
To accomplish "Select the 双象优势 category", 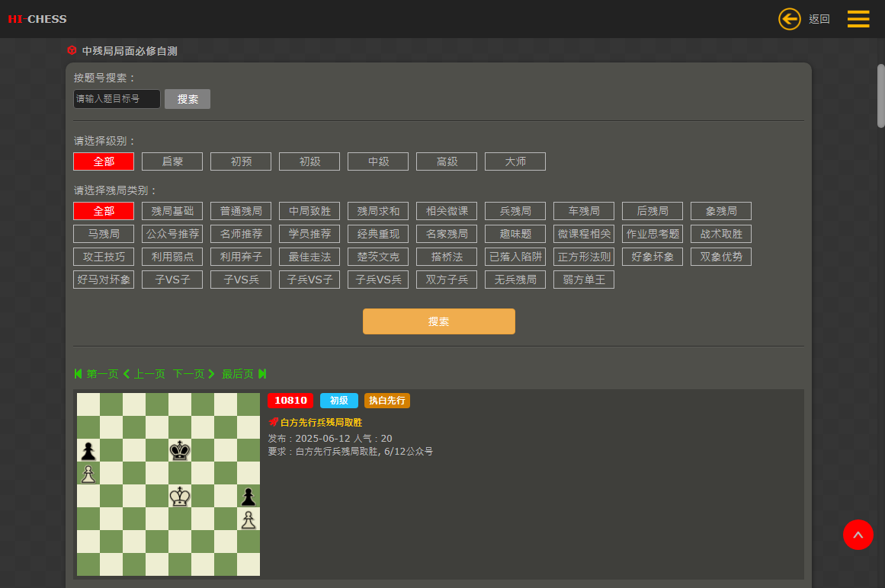I will click(721, 257).
